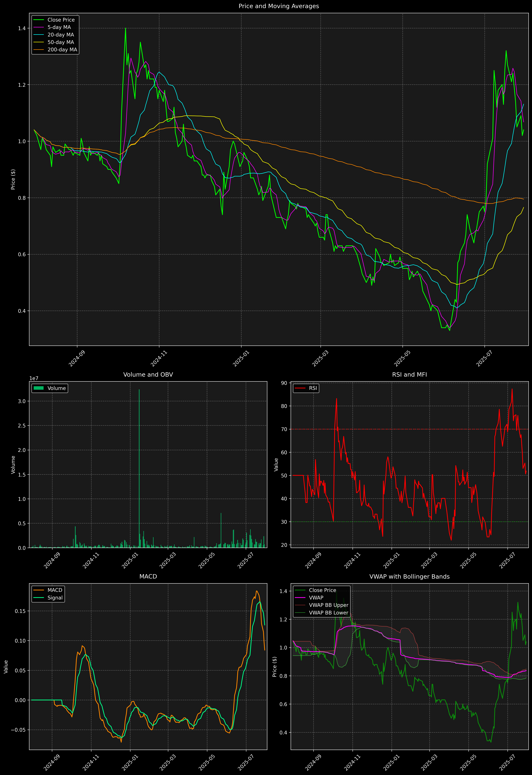This screenshot has width=532, height=775.
Task: Click the 'VWAP with Bollinger Bands' chart title
Action: [409, 577]
